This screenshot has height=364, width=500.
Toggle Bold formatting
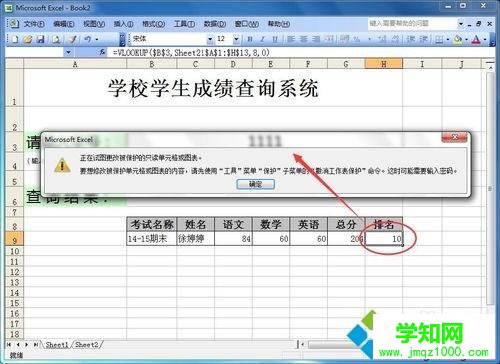[x=249, y=39]
